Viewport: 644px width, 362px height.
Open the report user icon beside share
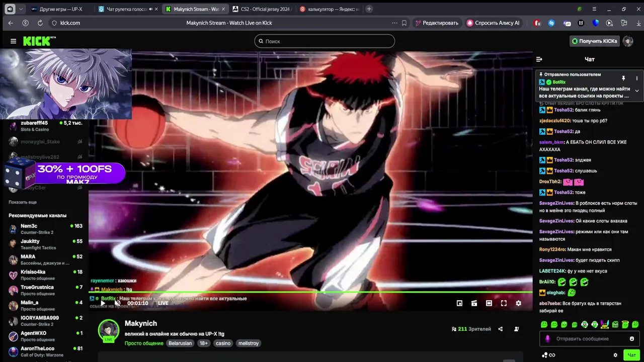point(516,329)
